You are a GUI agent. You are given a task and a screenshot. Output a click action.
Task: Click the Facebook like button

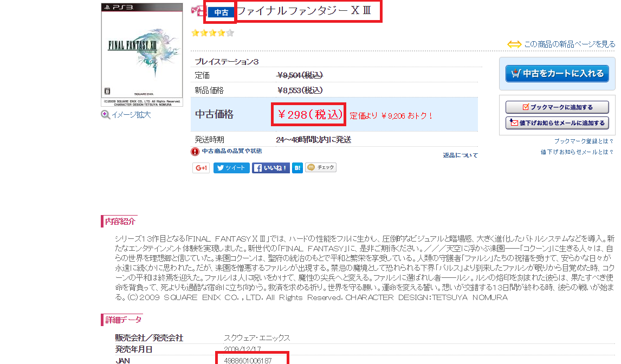tap(271, 168)
